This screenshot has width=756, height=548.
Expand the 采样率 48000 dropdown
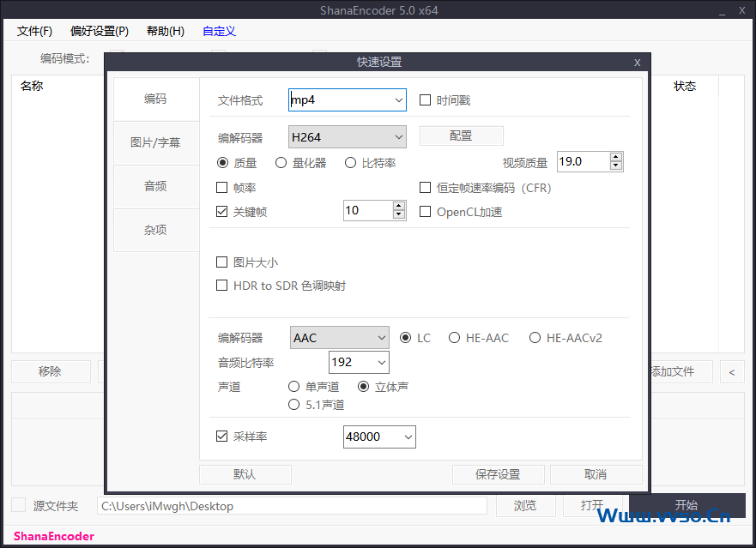click(x=379, y=437)
